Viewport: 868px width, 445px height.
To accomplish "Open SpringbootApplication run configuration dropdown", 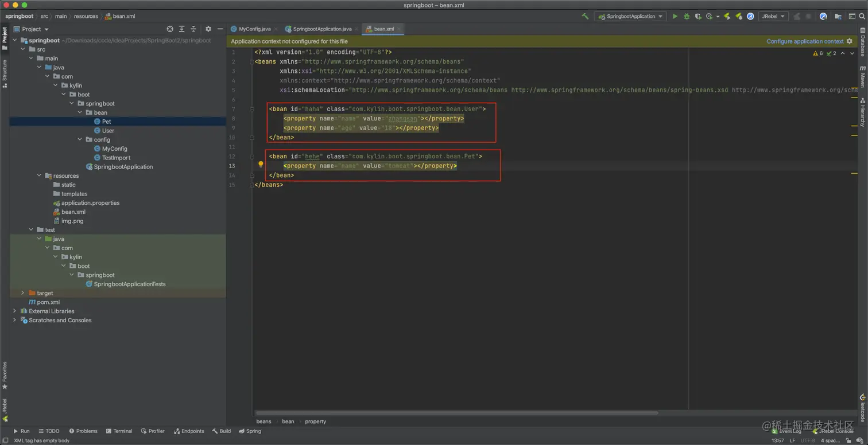I will point(630,17).
